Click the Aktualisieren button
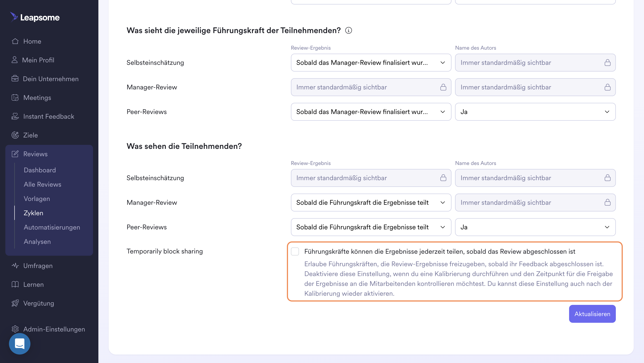Image resolution: width=644 pixels, height=363 pixels. [x=592, y=314]
